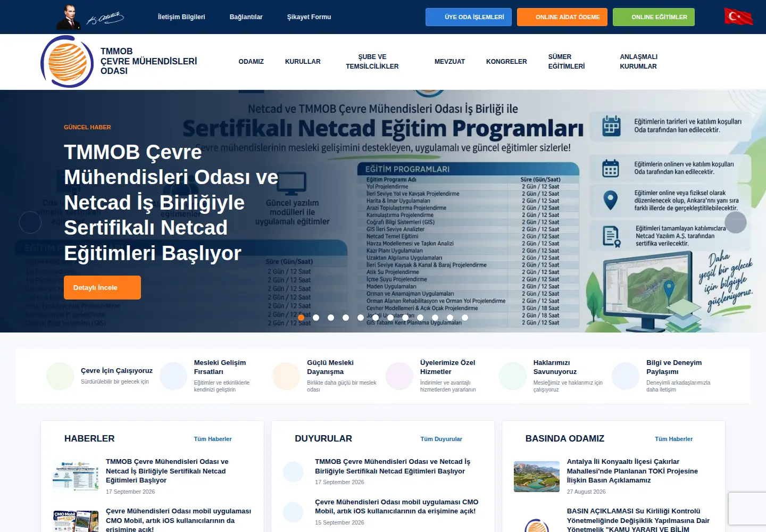Screen dimensions: 766x532
Task: Select the orange first slide indicator dot
Action: 301,318
